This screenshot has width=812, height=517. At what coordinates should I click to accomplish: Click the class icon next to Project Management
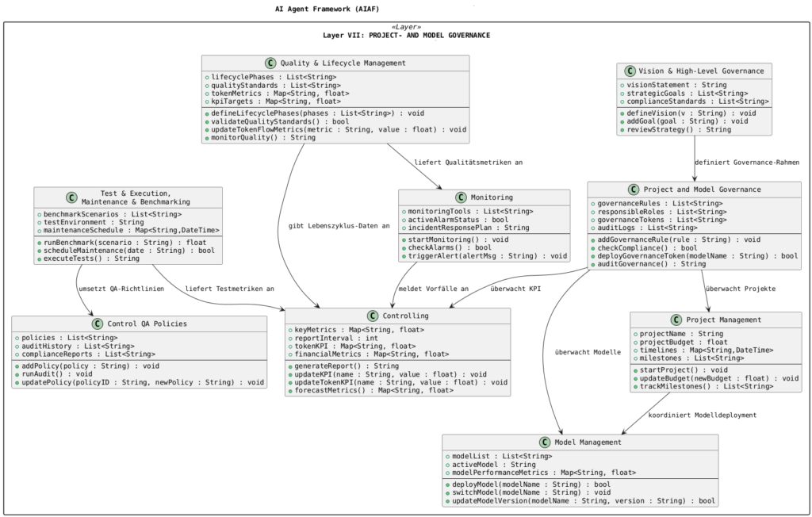tap(675, 320)
